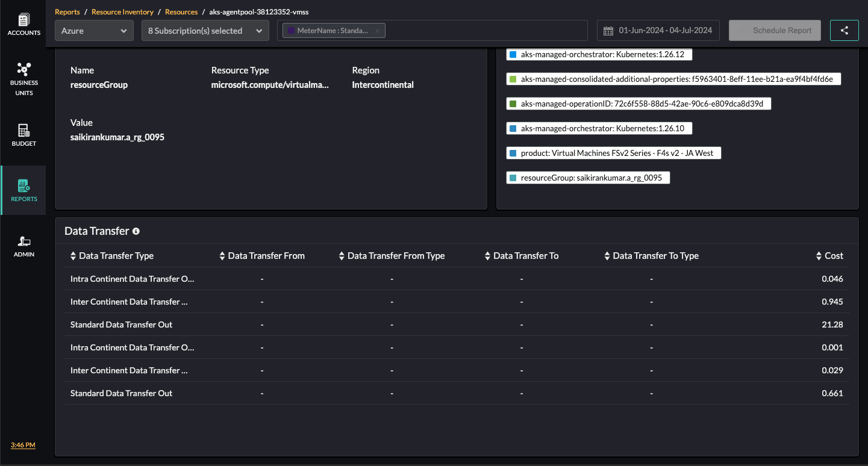This screenshot has width=868, height=466.
Task: Expand the 8 Subscriptions selected dropdown
Action: 205,30
